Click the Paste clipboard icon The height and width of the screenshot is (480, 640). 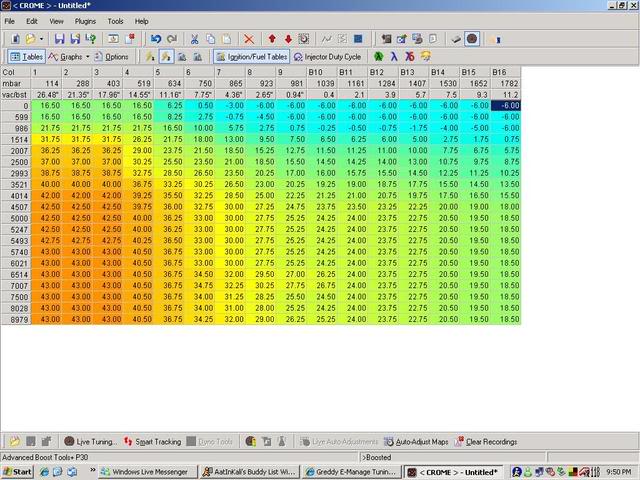[x=226, y=39]
